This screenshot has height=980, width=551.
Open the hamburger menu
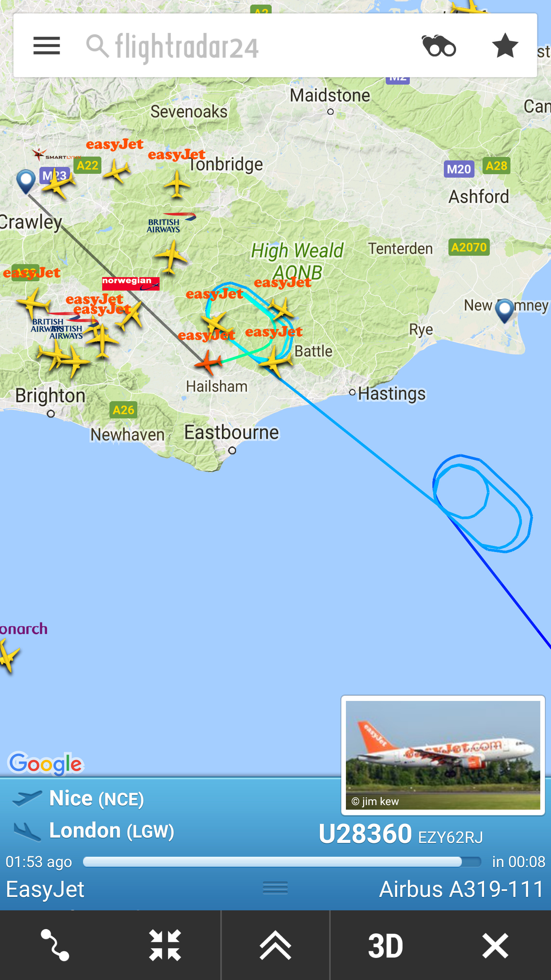tap(47, 46)
